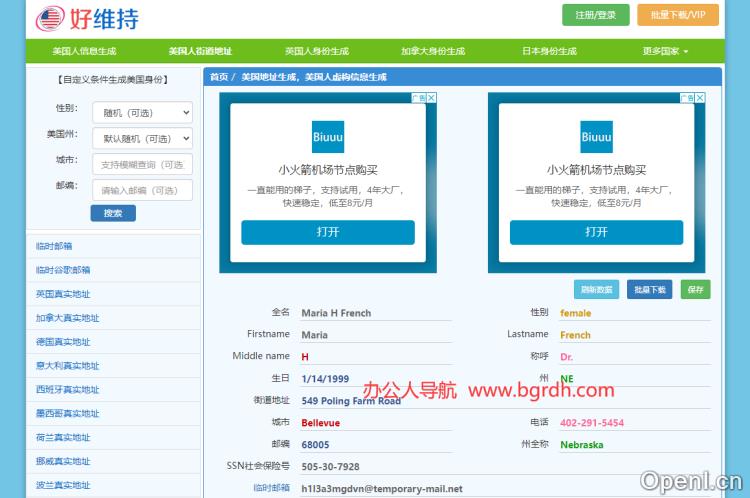750x498 pixels.
Task: Click the Biuuu logo in left ad
Action: point(328,137)
